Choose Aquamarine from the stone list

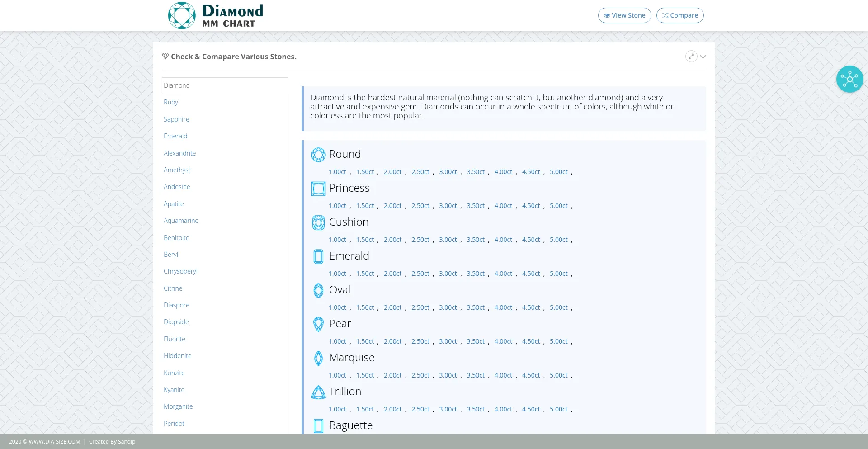tap(181, 221)
